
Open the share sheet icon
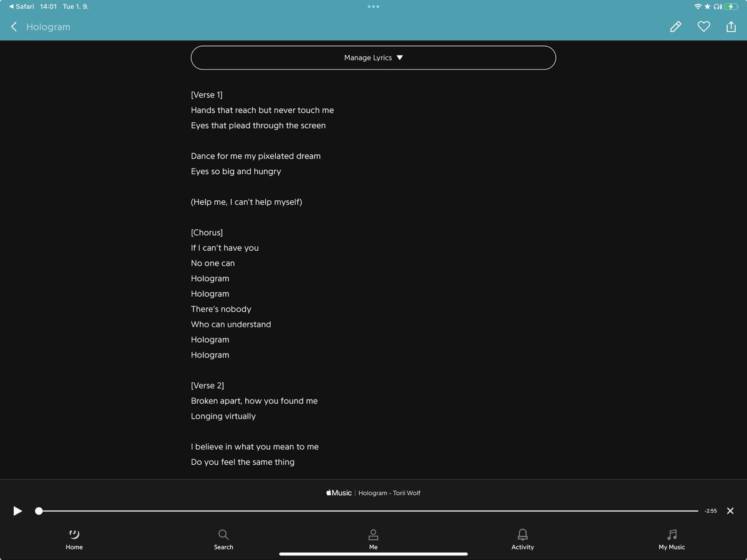pos(731,27)
